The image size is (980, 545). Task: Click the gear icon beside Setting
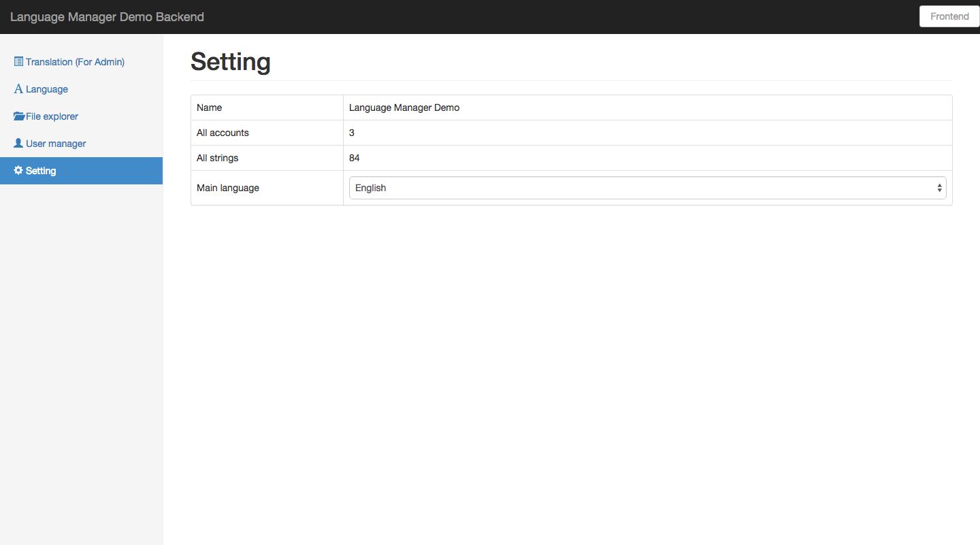[18, 171]
